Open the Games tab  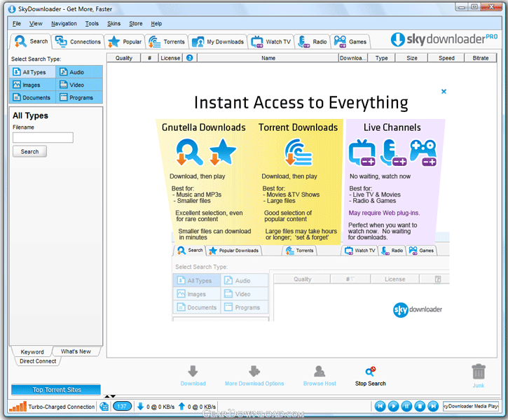[350, 42]
